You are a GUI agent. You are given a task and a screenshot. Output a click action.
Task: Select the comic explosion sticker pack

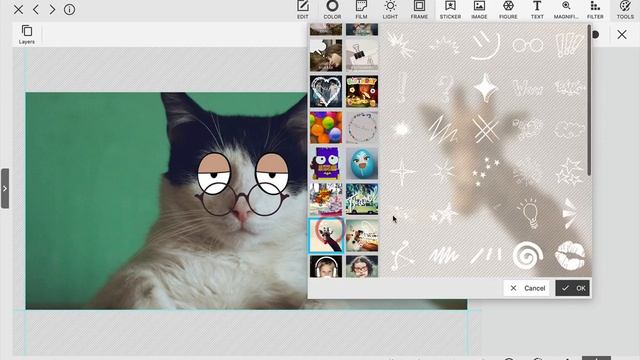tap(326, 200)
